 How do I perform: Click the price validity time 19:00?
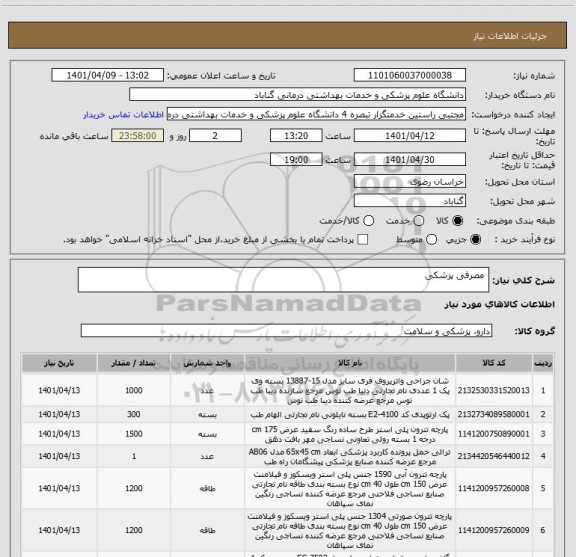point(296,159)
